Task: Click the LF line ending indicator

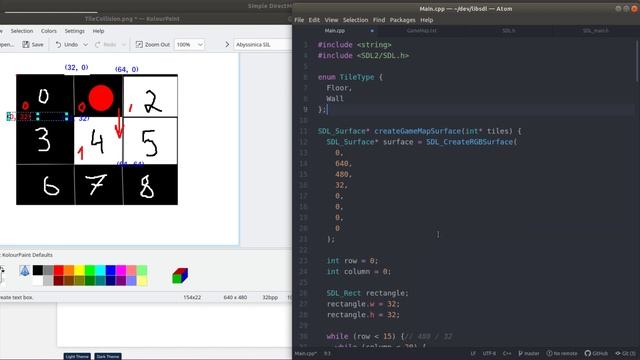Action: point(473,353)
